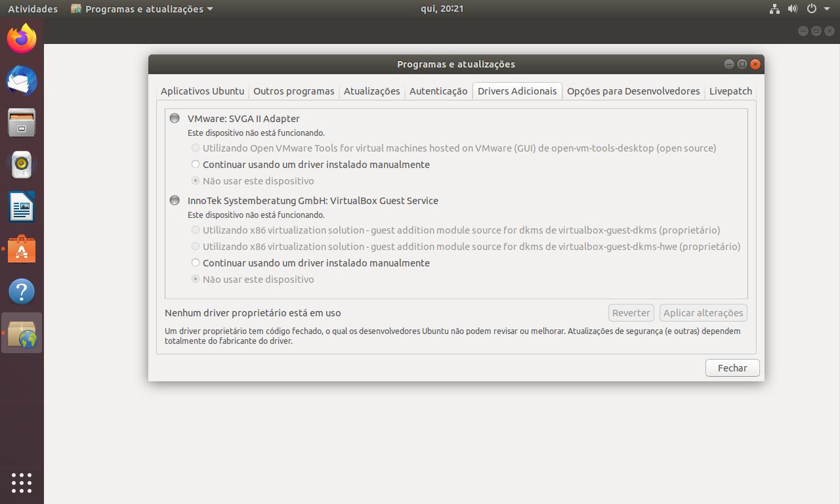
Task: Launch Firefox from the dock
Action: (22, 39)
